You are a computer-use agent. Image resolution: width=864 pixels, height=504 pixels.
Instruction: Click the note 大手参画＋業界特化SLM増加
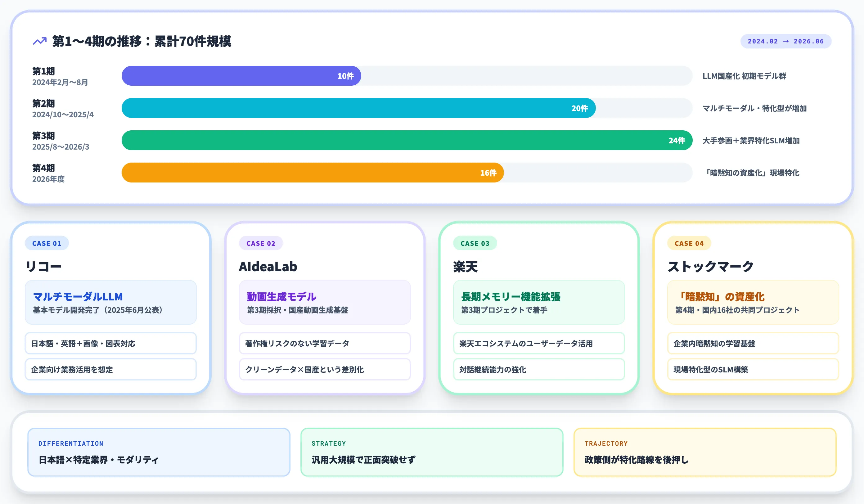tap(751, 140)
